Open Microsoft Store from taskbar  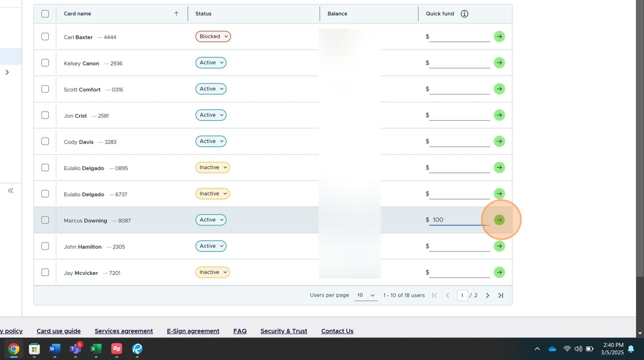click(34, 349)
